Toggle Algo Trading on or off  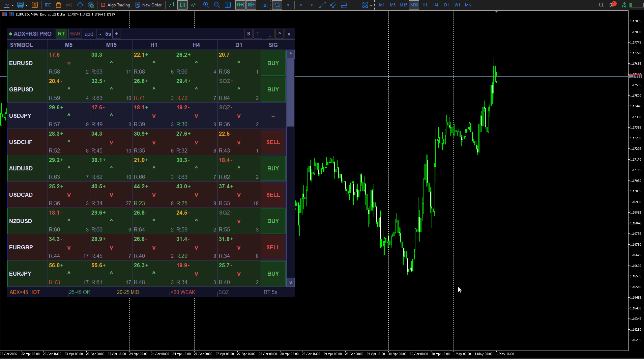pyautogui.click(x=115, y=5)
